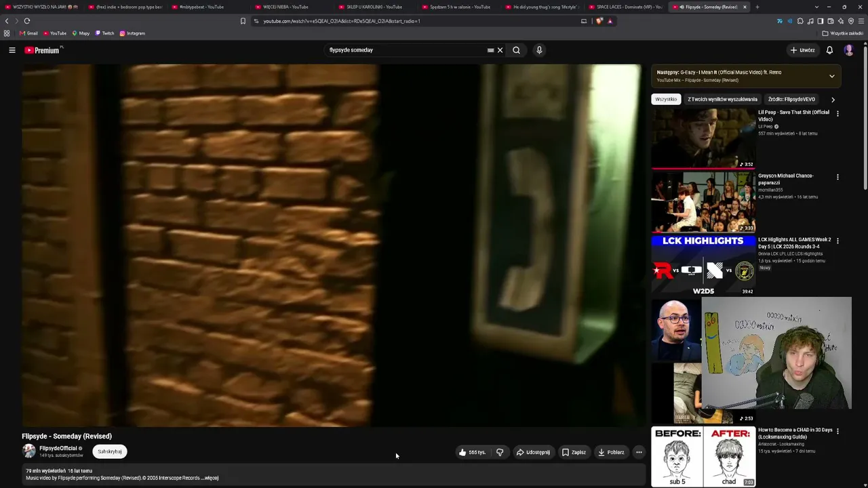Open the Twitch bookmark
The width and height of the screenshot is (868, 488).
point(104,33)
